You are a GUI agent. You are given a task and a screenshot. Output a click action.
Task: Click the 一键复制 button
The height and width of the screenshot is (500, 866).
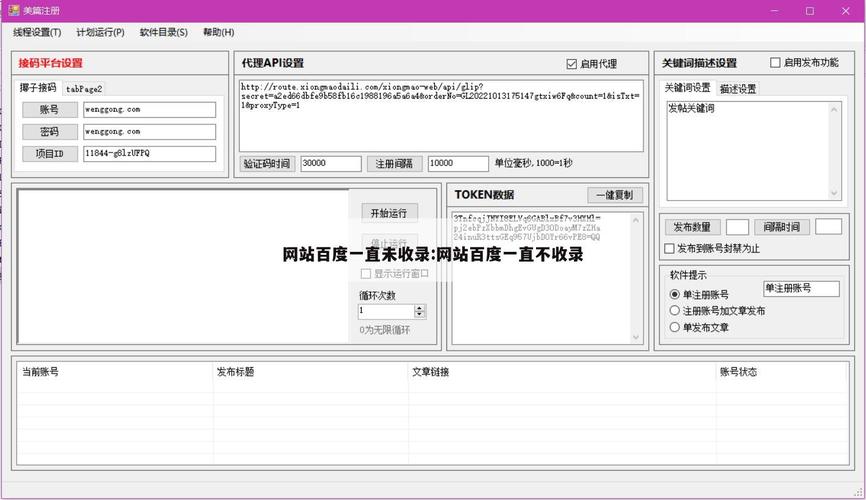[x=615, y=195]
